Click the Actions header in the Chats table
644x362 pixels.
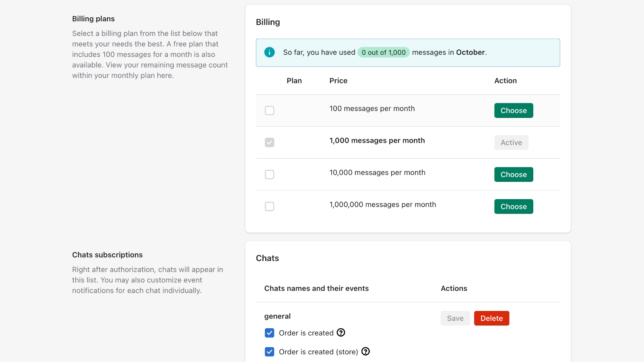(x=454, y=288)
